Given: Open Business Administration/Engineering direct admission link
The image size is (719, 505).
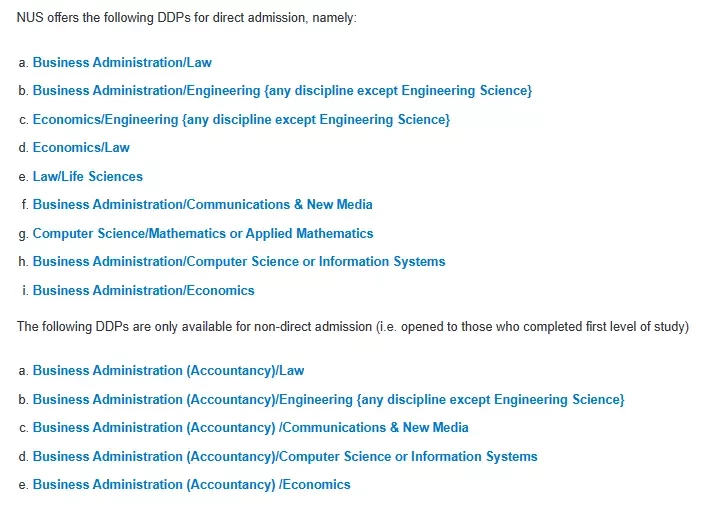Looking at the screenshot, I should pos(282,91).
